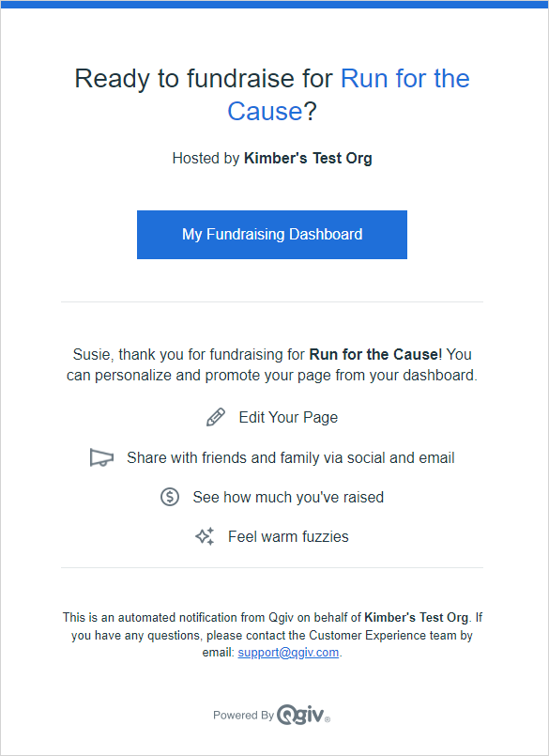Click the blue header bar at top
This screenshot has height=756, width=549.
(274, 5)
